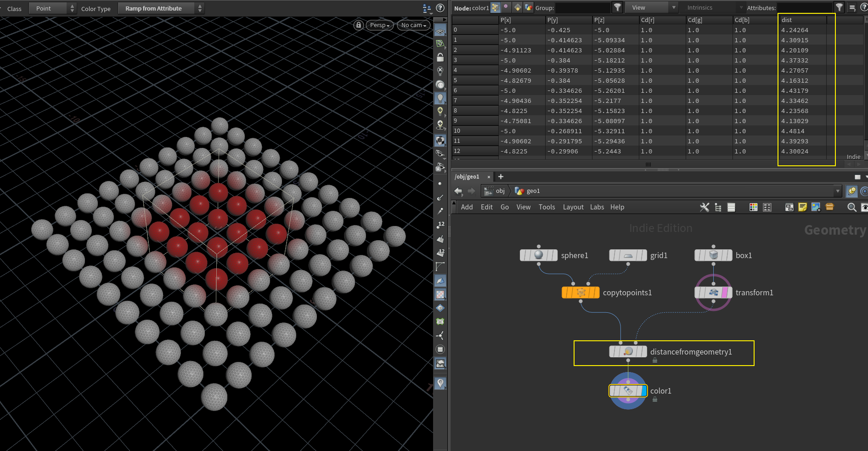This screenshot has height=451, width=868.
Task: Toggle the padlock selection lock icon
Action: point(440,57)
